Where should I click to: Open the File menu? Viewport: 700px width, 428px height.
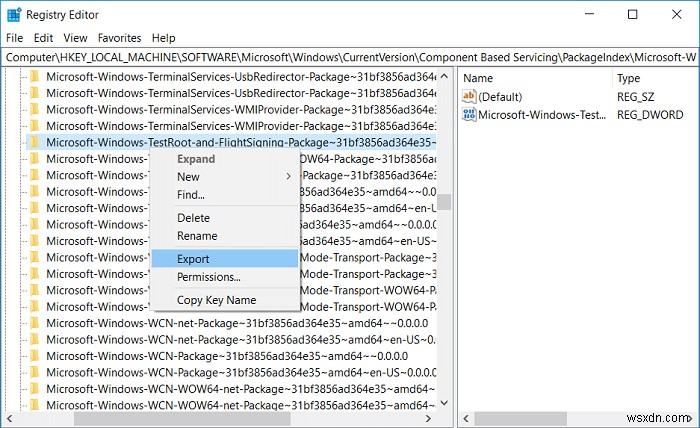(x=14, y=38)
